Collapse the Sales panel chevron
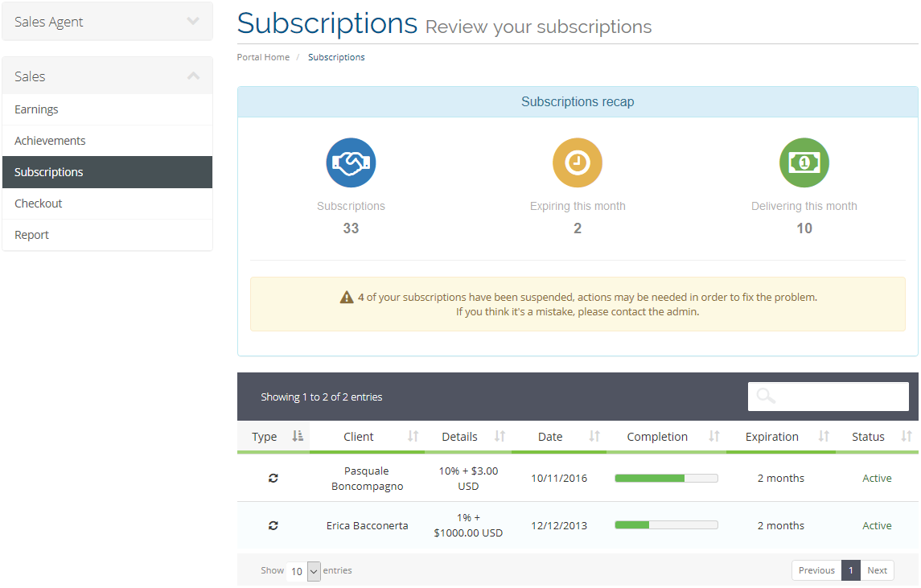Screen dimensions: 921x588 point(193,76)
